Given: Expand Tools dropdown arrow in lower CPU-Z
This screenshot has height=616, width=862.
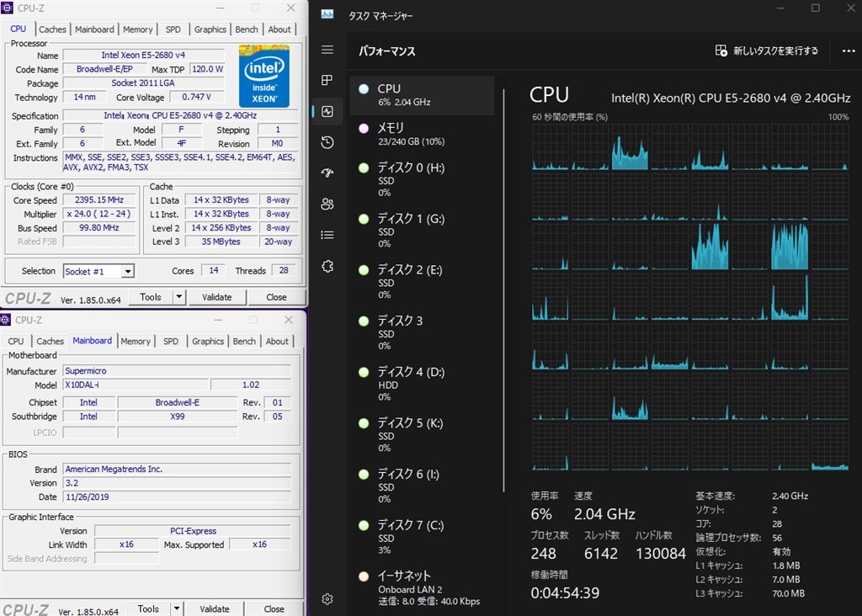Looking at the screenshot, I should (x=177, y=609).
